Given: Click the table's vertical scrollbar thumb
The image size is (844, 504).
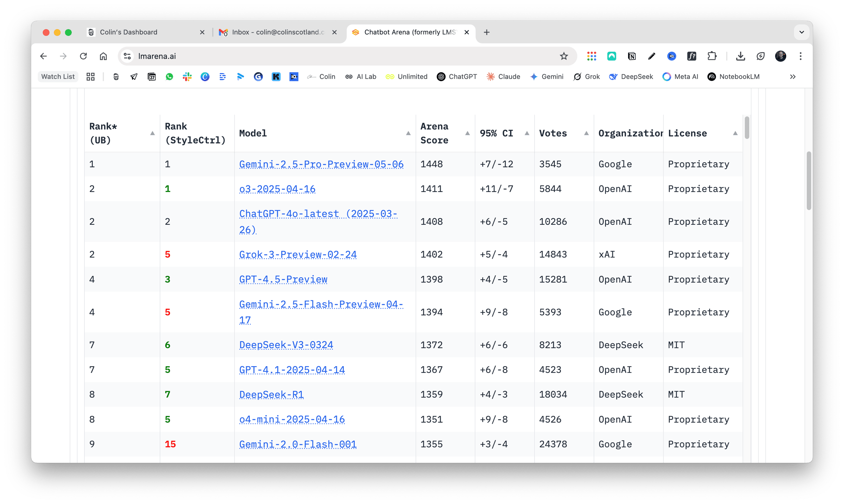Looking at the screenshot, I should tap(747, 128).
